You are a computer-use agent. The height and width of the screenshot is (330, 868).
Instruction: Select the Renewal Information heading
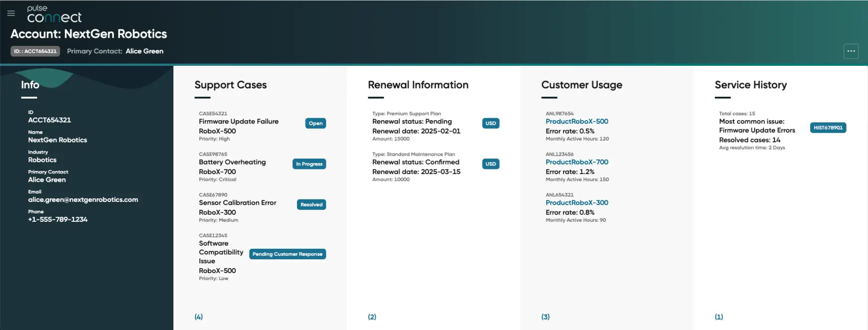(x=418, y=85)
